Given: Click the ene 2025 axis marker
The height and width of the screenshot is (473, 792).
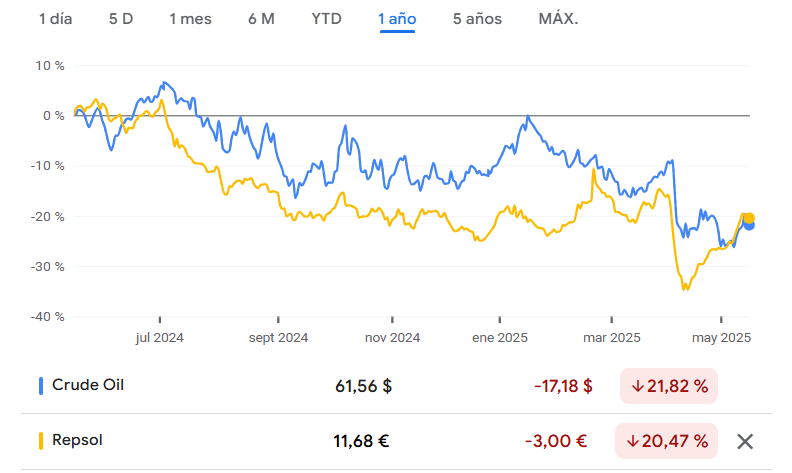Looking at the screenshot, I should click(499, 338).
